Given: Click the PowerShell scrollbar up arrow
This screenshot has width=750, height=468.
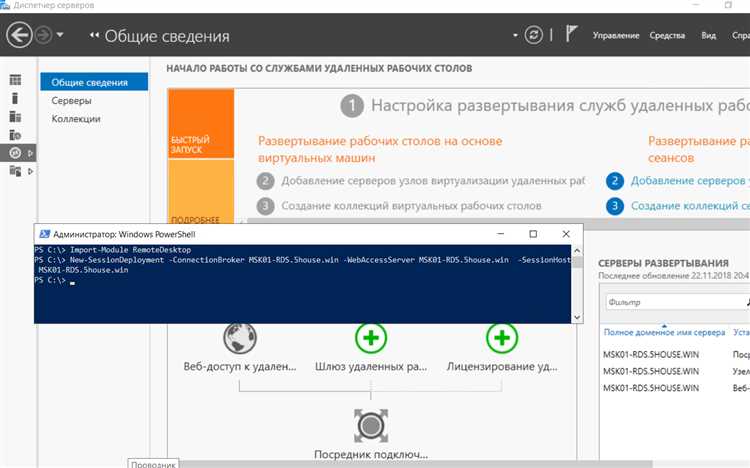Looking at the screenshot, I should [x=577, y=251].
